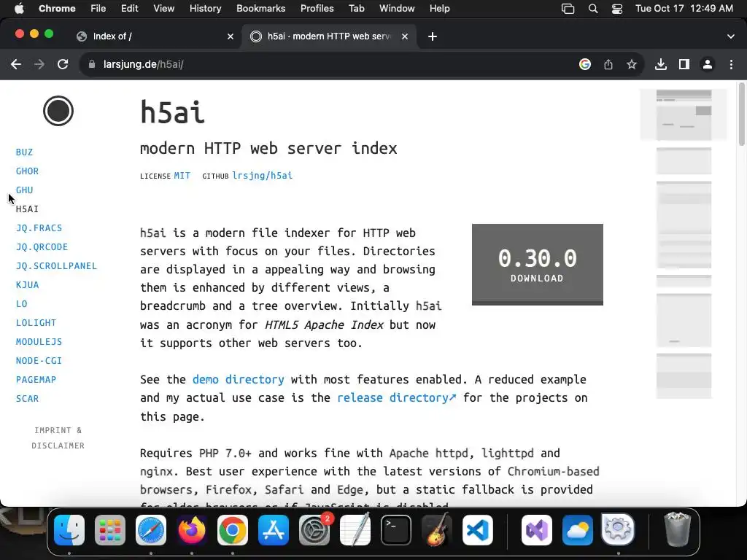Open the MODULEJS project link
Viewport: 747px width, 560px height.
pyautogui.click(x=39, y=342)
